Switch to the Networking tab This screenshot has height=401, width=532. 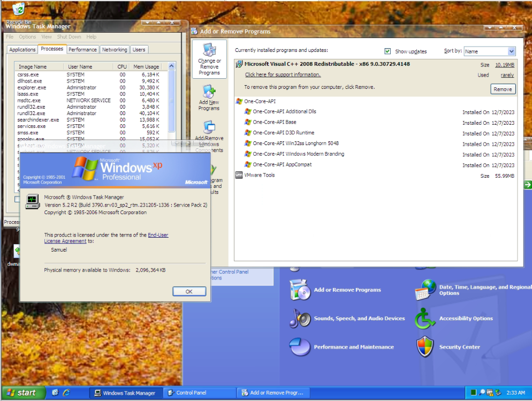pos(115,50)
